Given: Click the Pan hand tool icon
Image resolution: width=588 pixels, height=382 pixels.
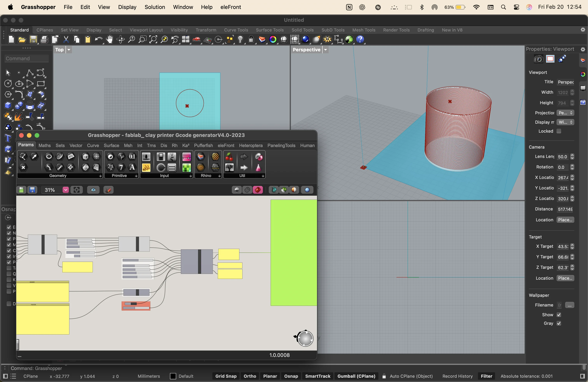Looking at the screenshot, I should pyautogui.click(x=109, y=39).
